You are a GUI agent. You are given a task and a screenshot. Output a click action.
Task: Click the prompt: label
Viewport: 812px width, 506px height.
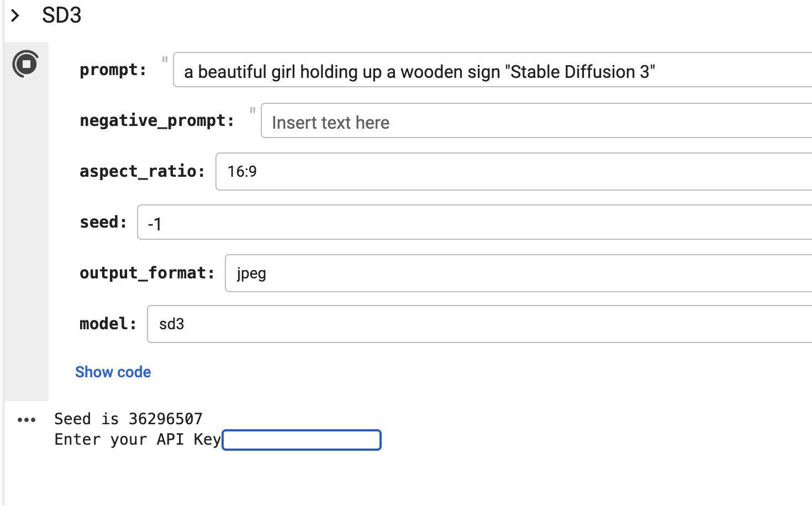pyautogui.click(x=113, y=70)
